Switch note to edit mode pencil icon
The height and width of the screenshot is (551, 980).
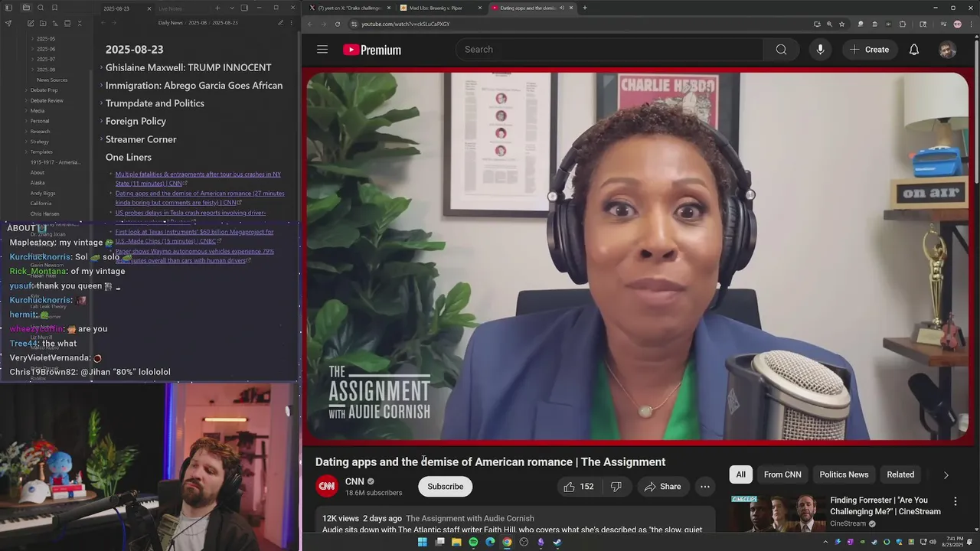tap(280, 23)
